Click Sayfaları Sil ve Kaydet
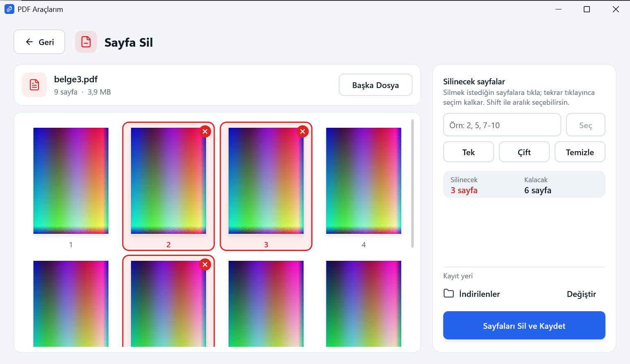The height and width of the screenshot is (364, 630). pos(524,326)
